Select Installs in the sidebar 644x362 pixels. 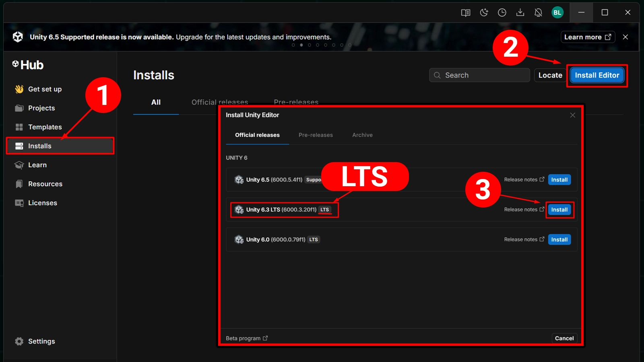60,146
